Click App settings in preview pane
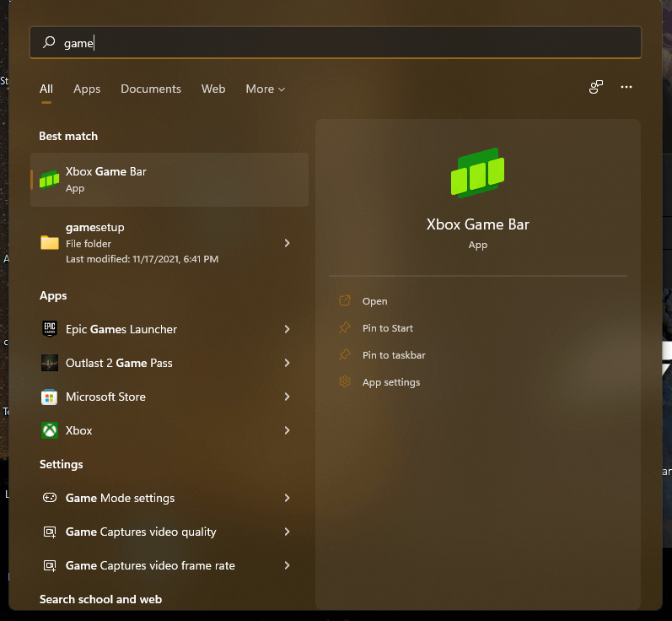The image size is (672, 621). coord(391,382)
